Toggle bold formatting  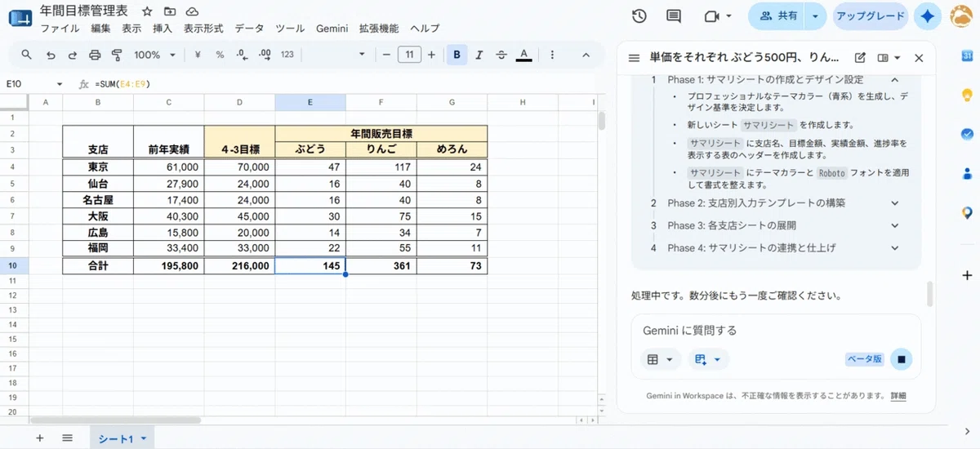(x=457, y=55)
